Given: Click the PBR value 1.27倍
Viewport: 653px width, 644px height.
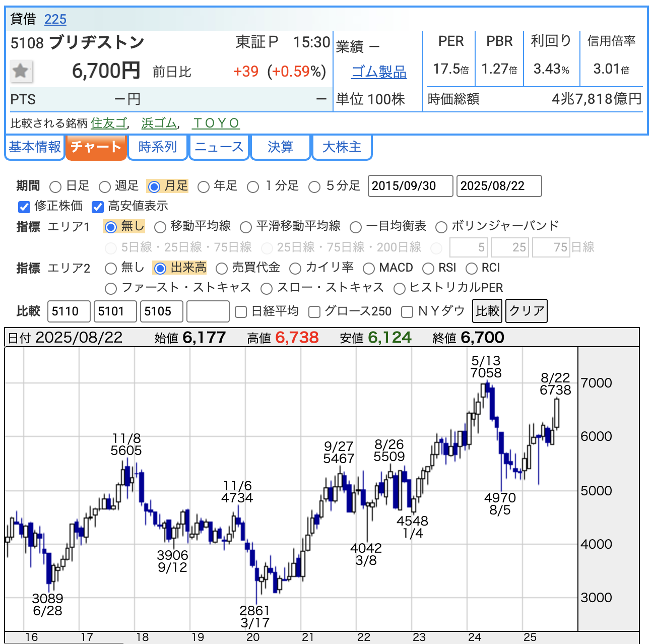Looking at the screenshot, I should [x=499, y=69].
